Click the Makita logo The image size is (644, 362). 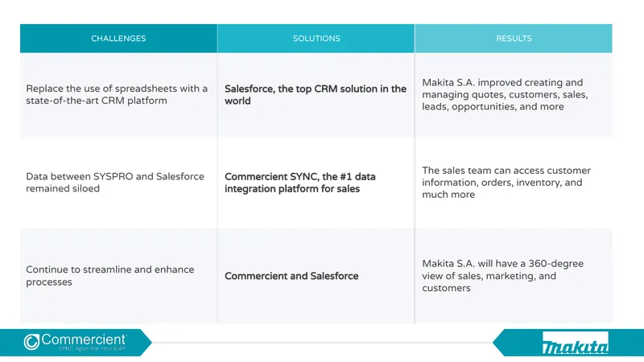pos(575,343)
